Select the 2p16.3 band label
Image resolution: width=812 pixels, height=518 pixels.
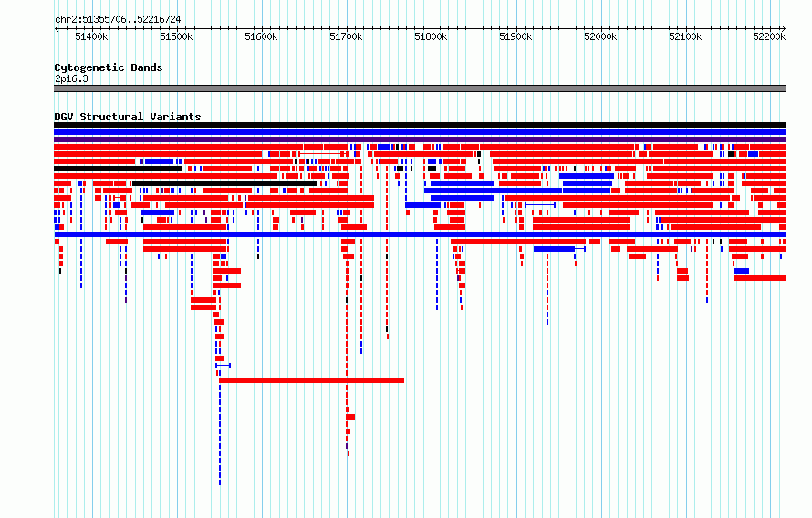[x=71, y=79]
